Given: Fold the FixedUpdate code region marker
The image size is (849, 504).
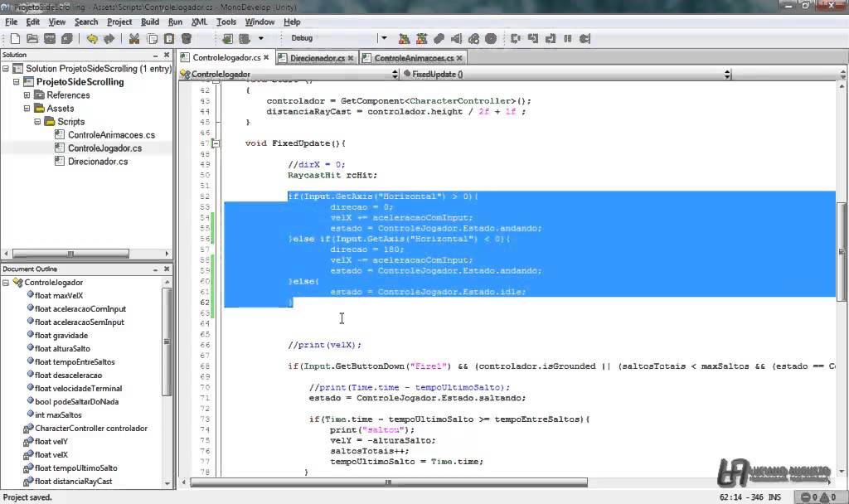Looking at the screenshot, I should point(216,143).
